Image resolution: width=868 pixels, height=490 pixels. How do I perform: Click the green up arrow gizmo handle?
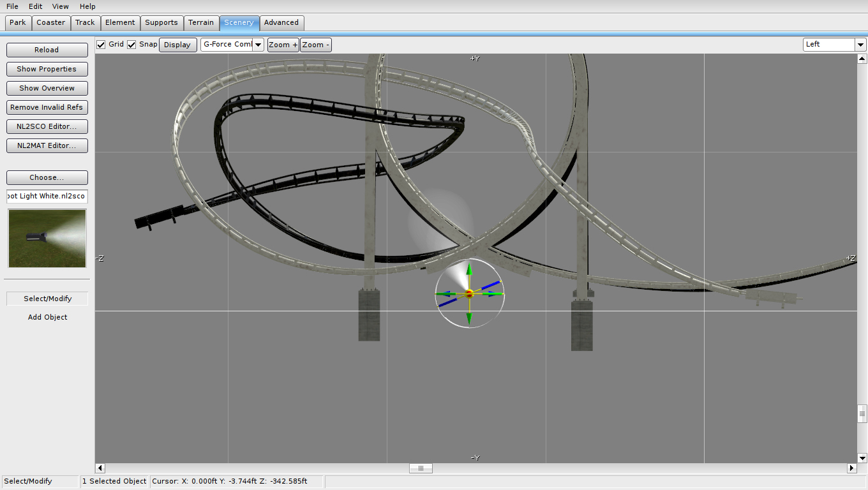pos(469,269)
